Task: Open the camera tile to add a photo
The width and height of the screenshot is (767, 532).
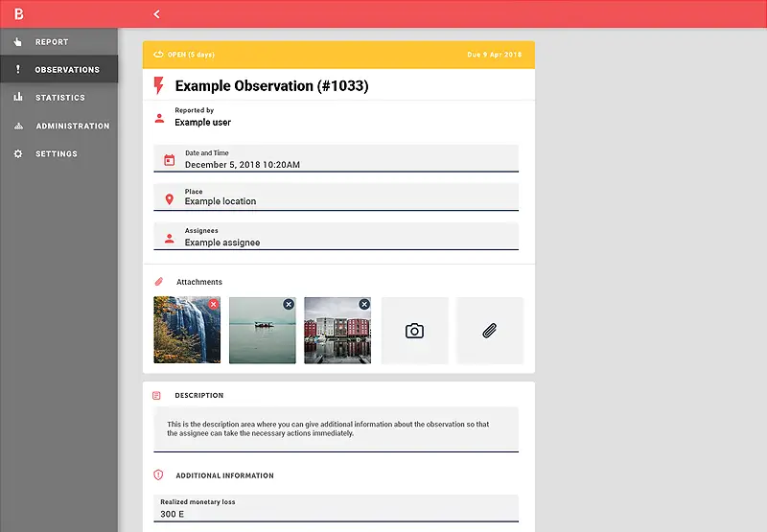Action: point(414,331)
